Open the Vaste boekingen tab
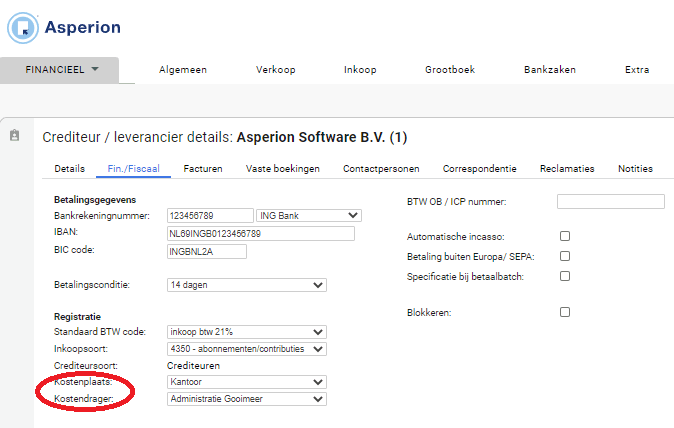Viewport: 674px width, 428px height. [283, 168]
